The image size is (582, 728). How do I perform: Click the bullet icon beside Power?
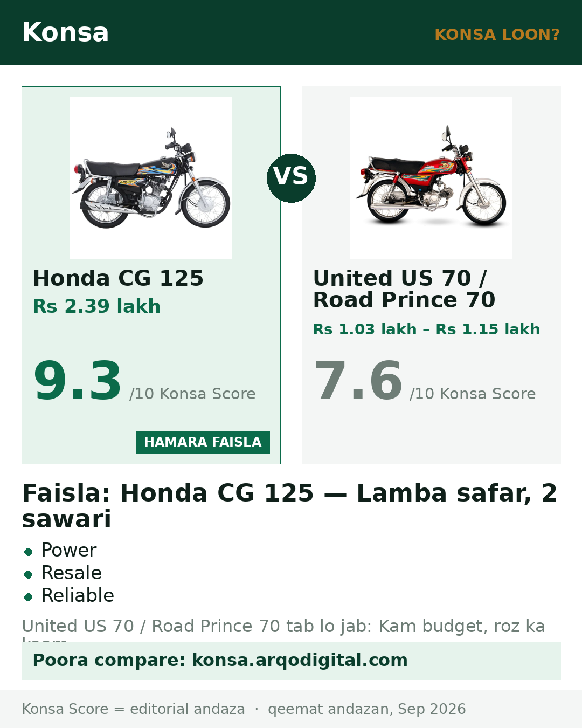pyautogui.click(x=29, y=551)
